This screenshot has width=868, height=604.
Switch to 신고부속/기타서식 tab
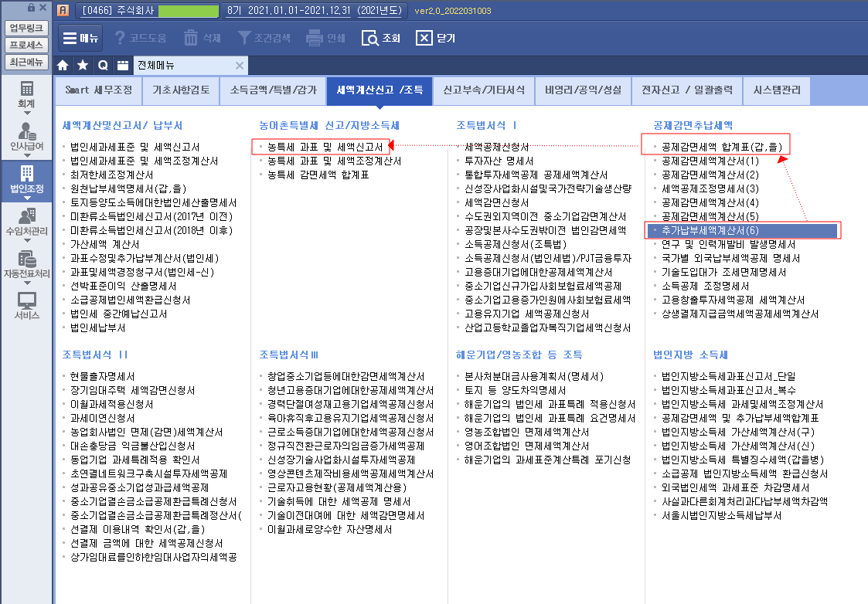click(x=483, y=90)
